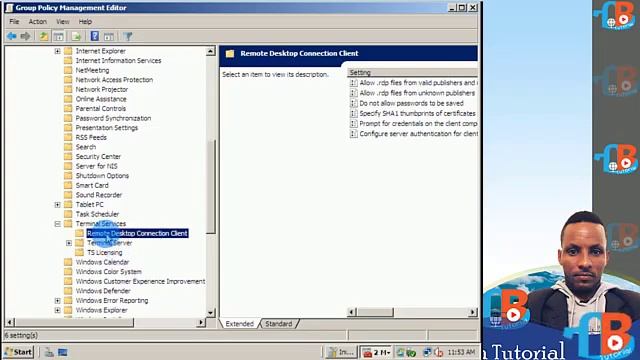The height and width of the screenshot is (360, 640).
Task: Click the Back arrow toolbar icon
Action: pyautogui.click(x=11, y=36)
